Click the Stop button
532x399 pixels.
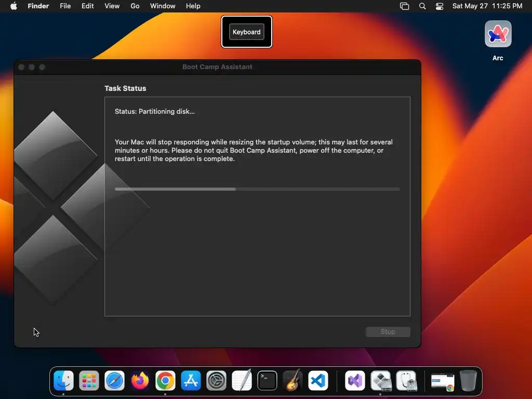[x=388, y=332]
